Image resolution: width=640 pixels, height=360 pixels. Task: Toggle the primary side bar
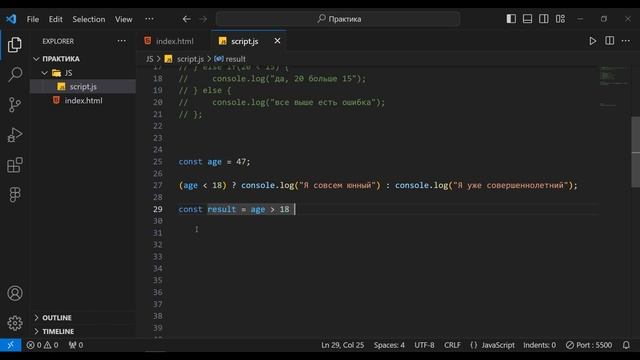coord(511,19)
